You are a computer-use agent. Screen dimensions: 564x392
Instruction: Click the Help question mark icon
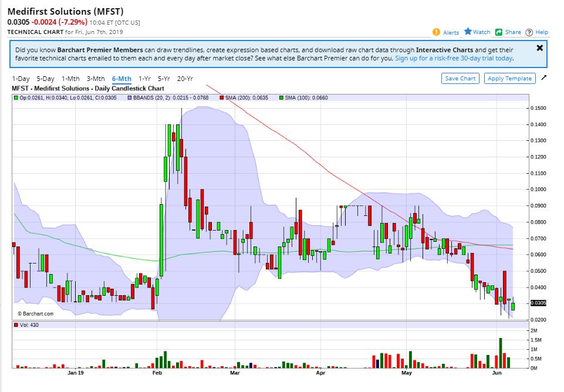pyautogui.click(x=529, y=32)
